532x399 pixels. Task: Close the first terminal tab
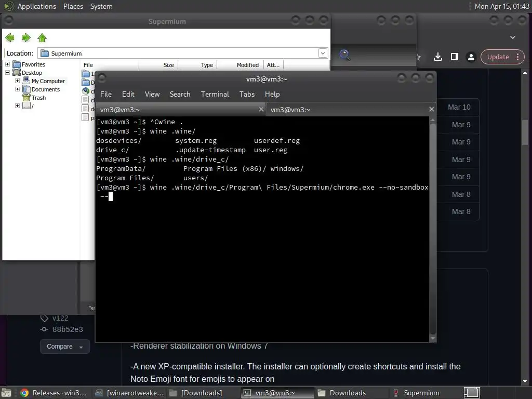coord(261,109)
